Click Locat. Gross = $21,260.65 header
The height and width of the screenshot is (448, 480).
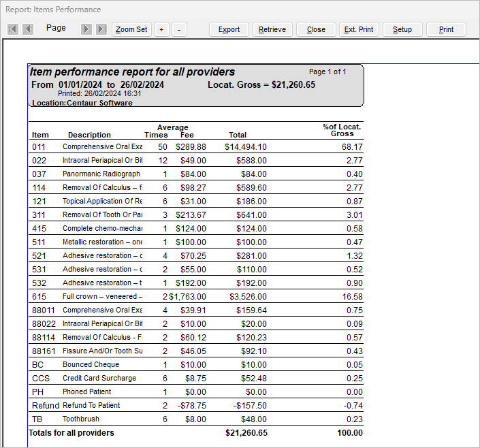tap(261, 85)
